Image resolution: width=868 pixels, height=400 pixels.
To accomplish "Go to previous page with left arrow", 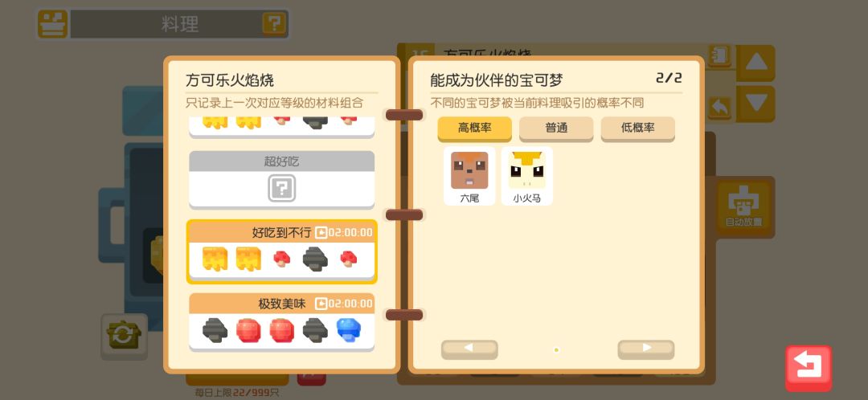I will (469, 349).
